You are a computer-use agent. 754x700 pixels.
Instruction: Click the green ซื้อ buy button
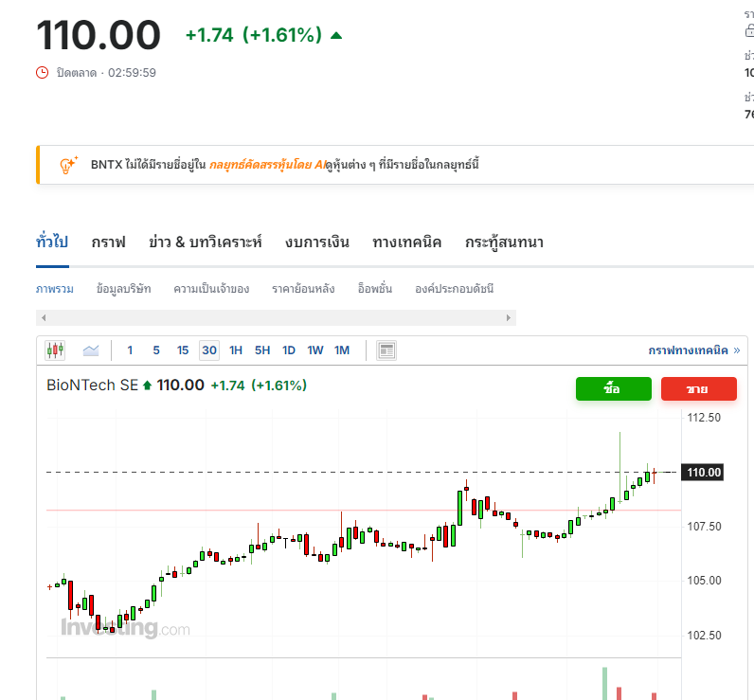[614, 388]
